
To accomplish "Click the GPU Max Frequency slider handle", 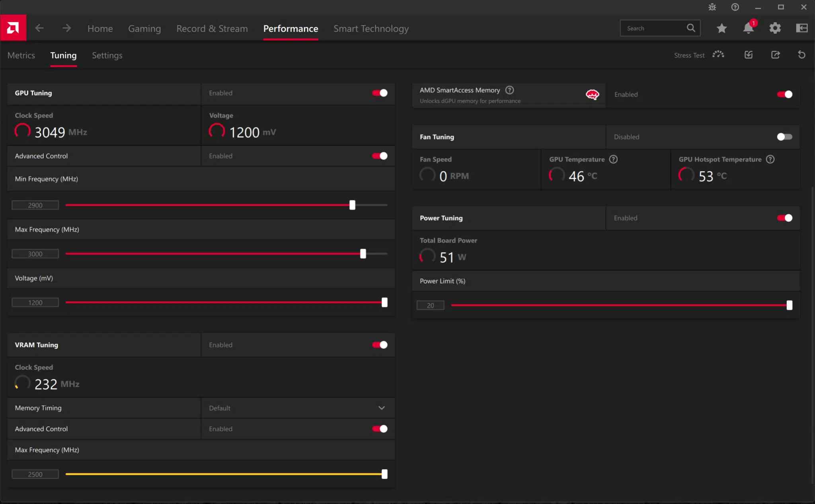I will pyautogui.click(x=363, y=254).
